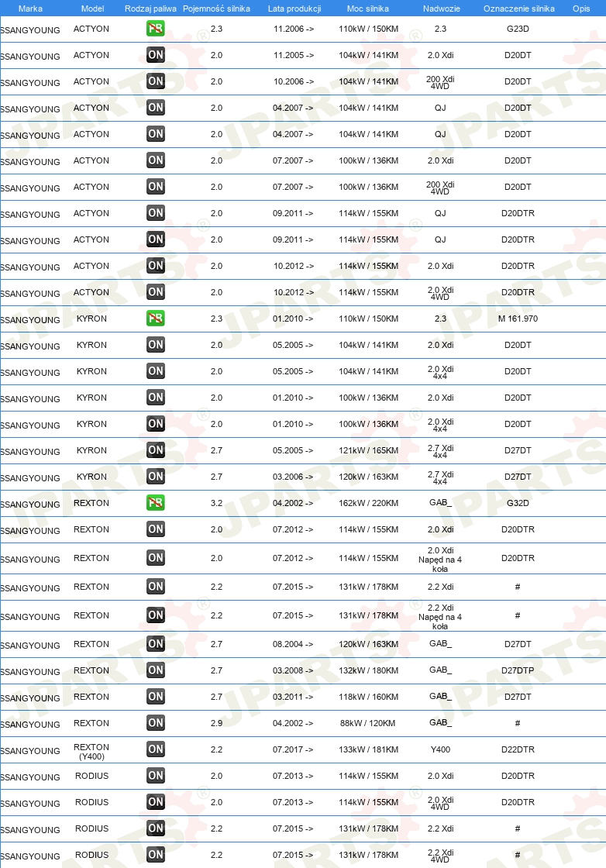Click the production date 11.2005 ->
Viewport: 606px width, 868px height.
point(294,55)
